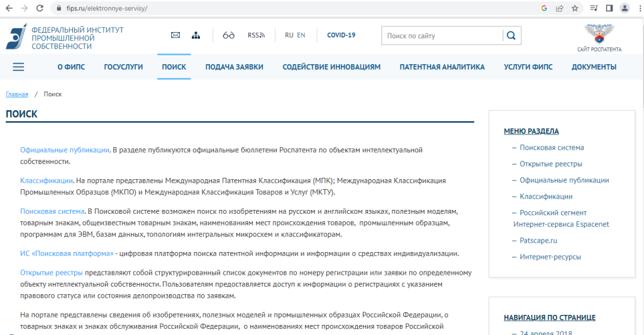Screen dimensions: 644x335
Task: Expand the УСЛУГИ ФИПС menu
Action: (x=528, y=67)
